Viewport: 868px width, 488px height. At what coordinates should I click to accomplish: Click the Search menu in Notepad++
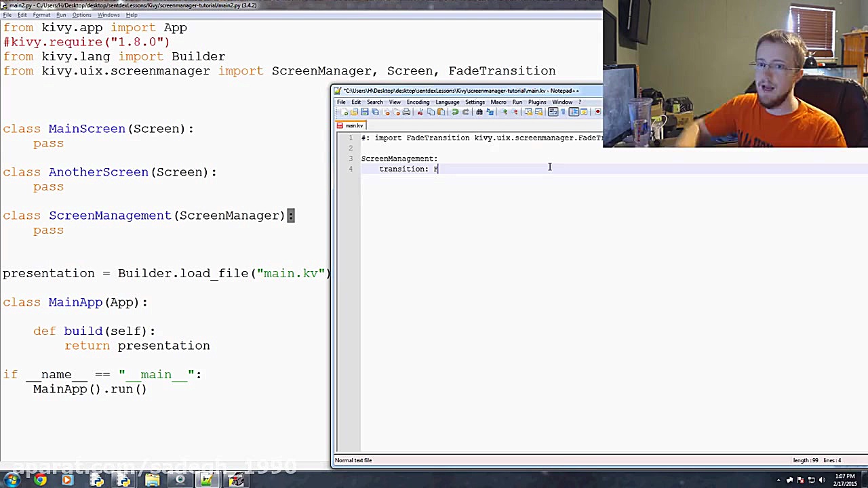tap(374, 102)
